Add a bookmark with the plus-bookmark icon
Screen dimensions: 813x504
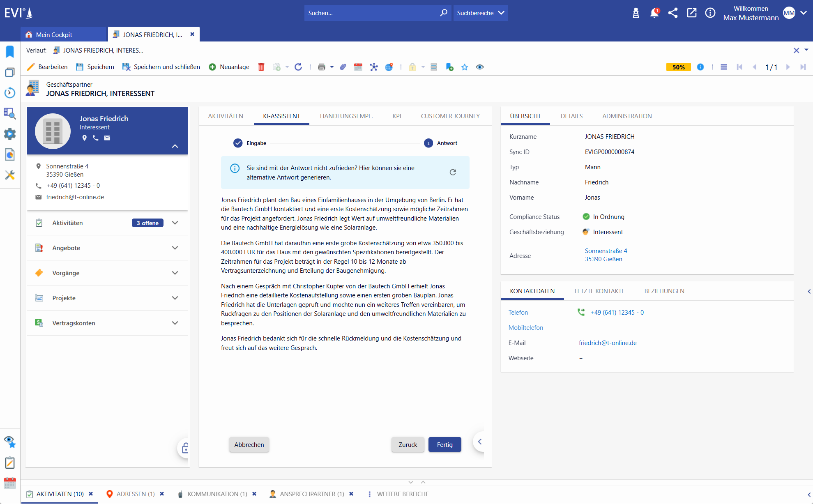point(449,67)
